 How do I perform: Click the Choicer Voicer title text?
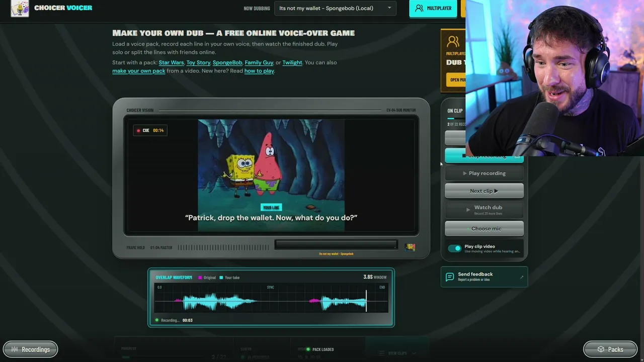pyautogui.click(x=63, y=8)
